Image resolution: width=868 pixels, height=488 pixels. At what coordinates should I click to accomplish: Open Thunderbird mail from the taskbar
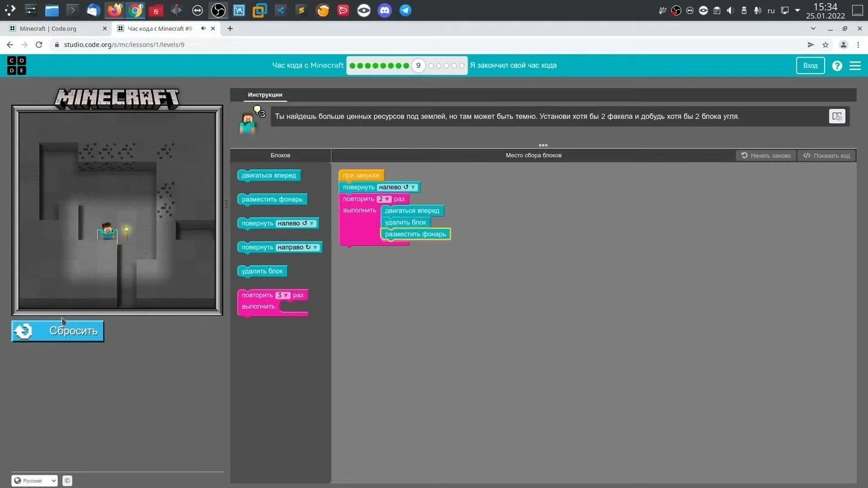(x=93, y=10)
